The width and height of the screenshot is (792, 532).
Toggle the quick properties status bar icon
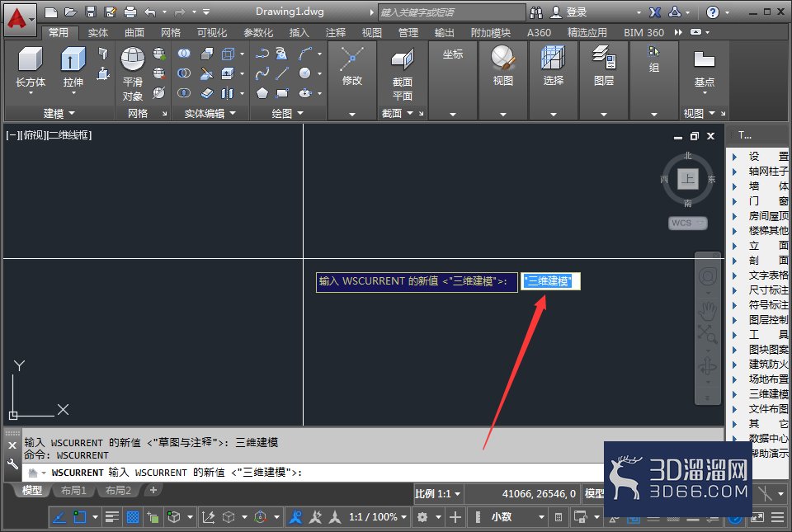tap(559, 517)
